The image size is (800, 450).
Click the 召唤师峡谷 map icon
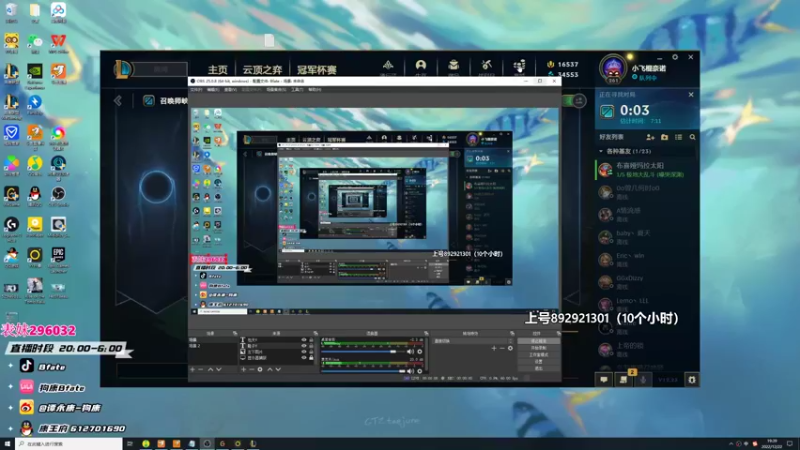click(148, 101)
